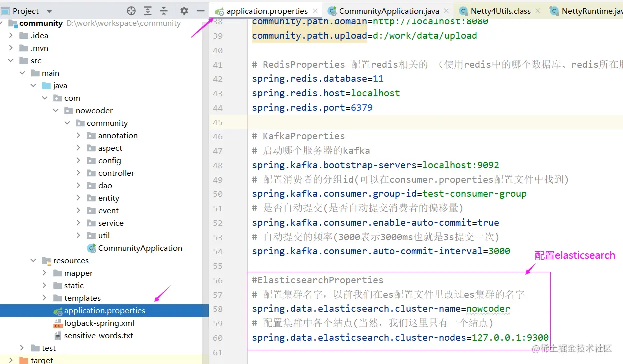Click elasticsearch cluster-name=nowcoder line
This screenshot has height=364, width=623.
[381, 309]
